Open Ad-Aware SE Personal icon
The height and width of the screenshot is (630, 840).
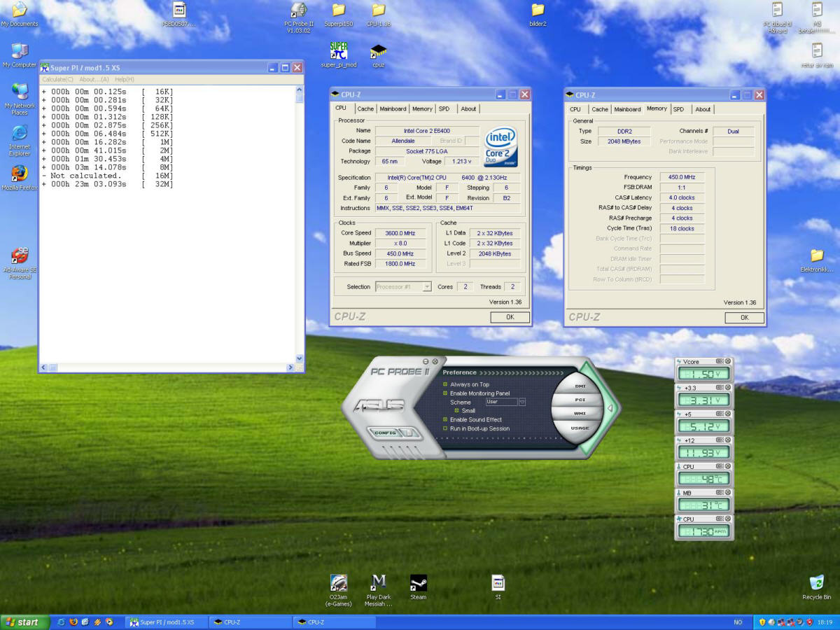click(x=20, y=263)
